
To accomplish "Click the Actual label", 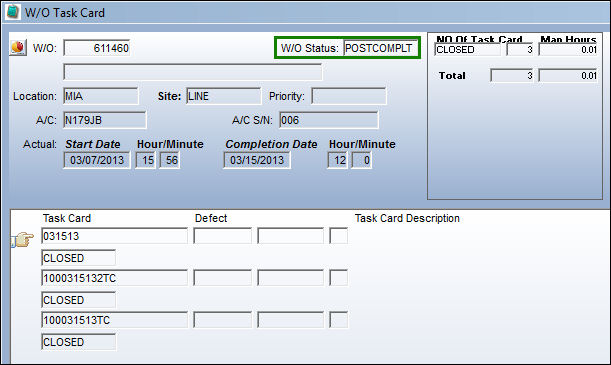I will pos(40,144).
